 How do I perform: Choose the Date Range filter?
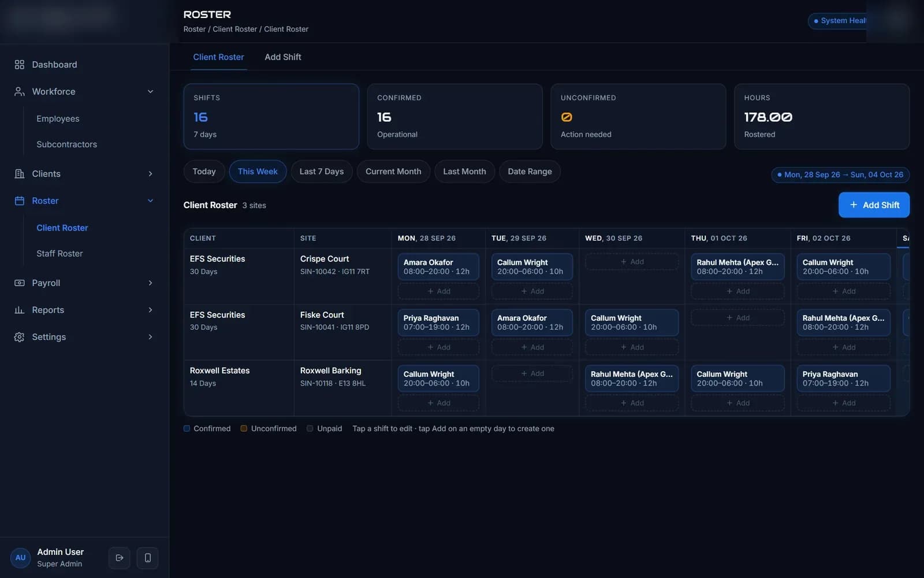pyautogui.click(x=530, y=172)
